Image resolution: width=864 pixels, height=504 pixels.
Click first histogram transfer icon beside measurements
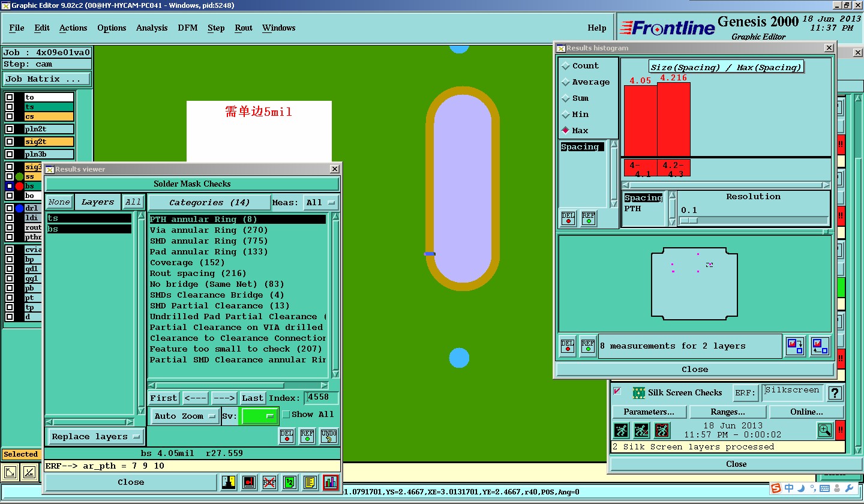(x=795, y=346)
